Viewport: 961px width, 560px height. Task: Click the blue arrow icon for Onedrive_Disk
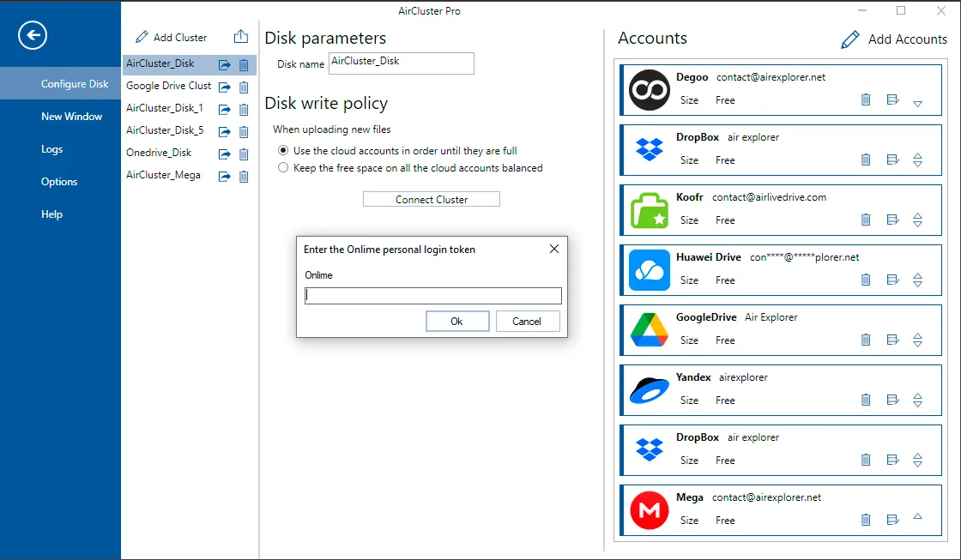click(x=224, y=154)
